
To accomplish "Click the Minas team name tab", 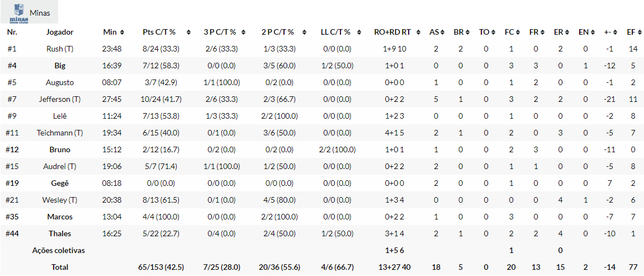I will 40,12.
